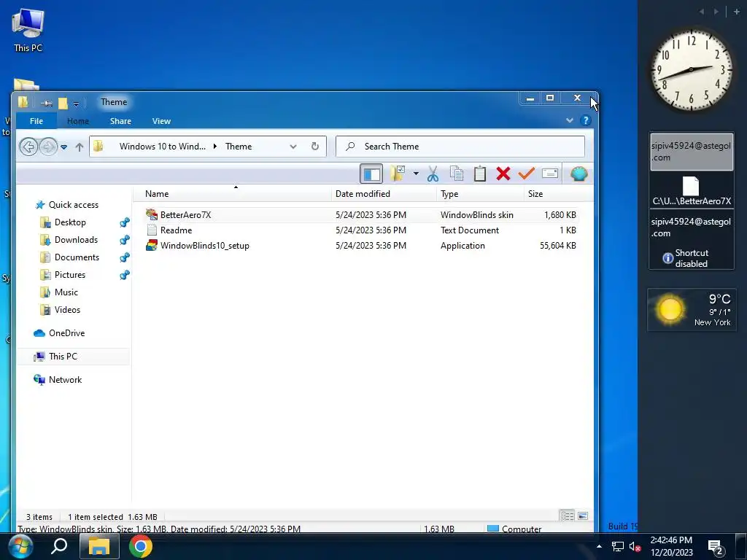Open Explorer help question mark icon
Screen dimensions: 747x560
point(586,120)
